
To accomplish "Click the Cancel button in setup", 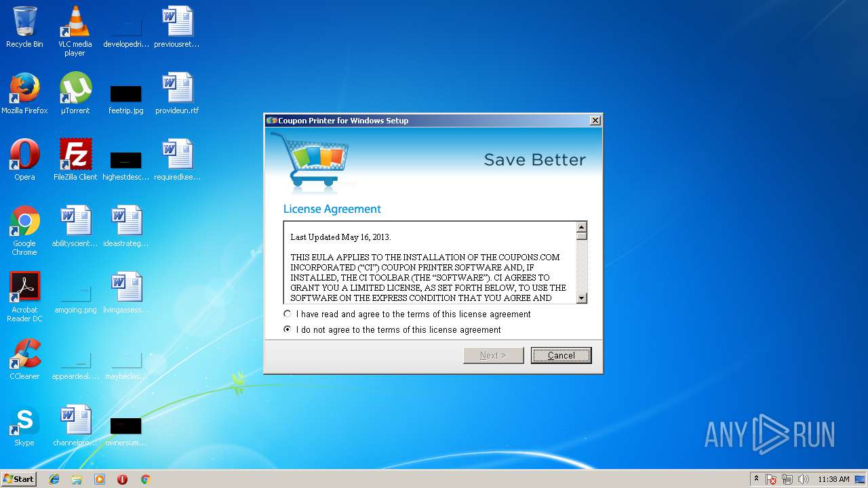I will point(561,355).
